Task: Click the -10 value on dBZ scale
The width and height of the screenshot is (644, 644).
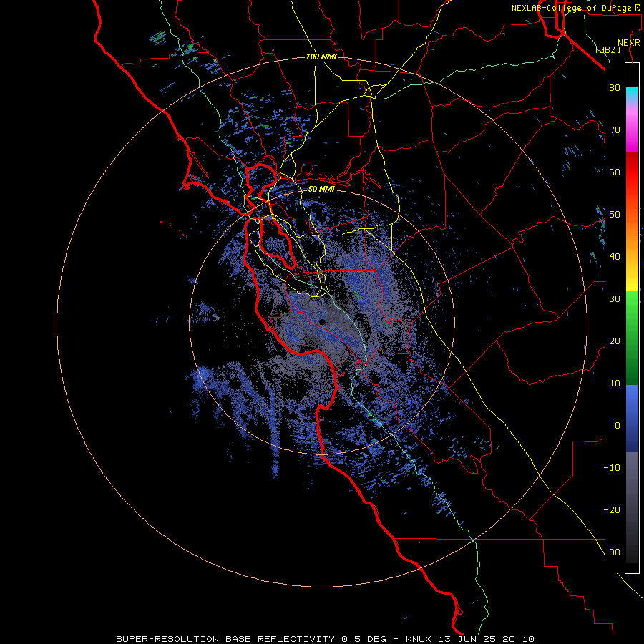Action: point(612,467)
